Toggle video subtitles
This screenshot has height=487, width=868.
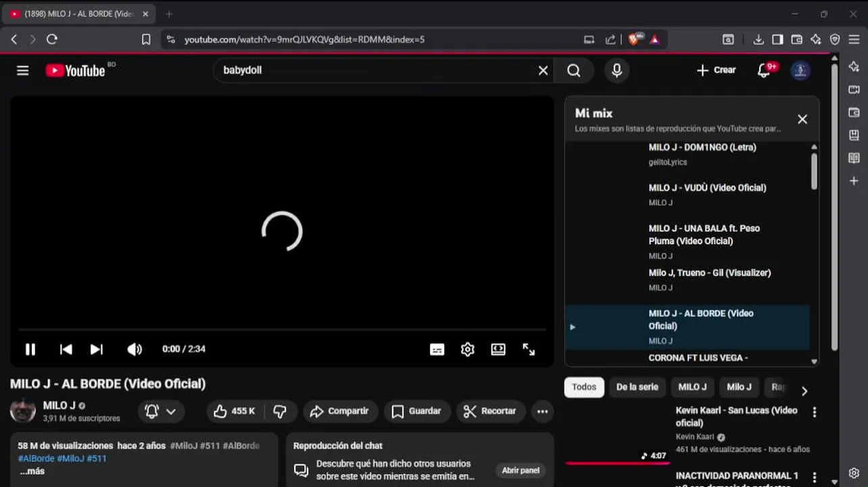coord(437,349)
